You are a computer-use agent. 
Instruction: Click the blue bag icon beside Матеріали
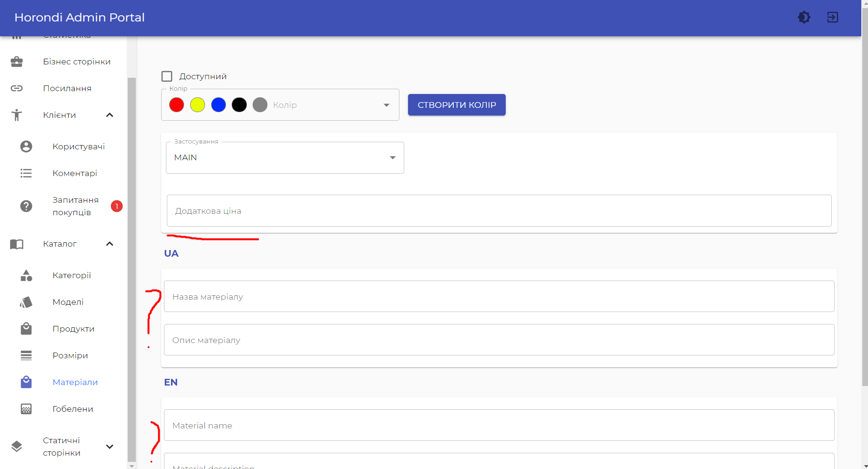point(26,382)
